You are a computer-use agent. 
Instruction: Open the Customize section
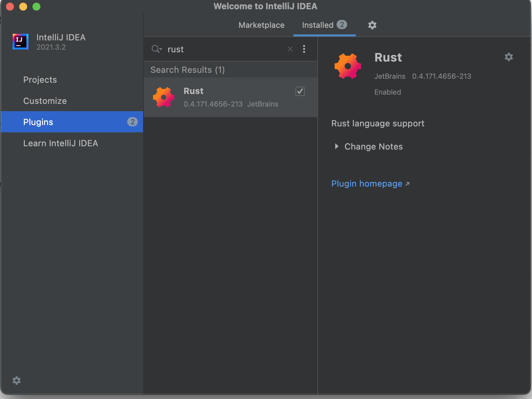(x=45, y=101)
